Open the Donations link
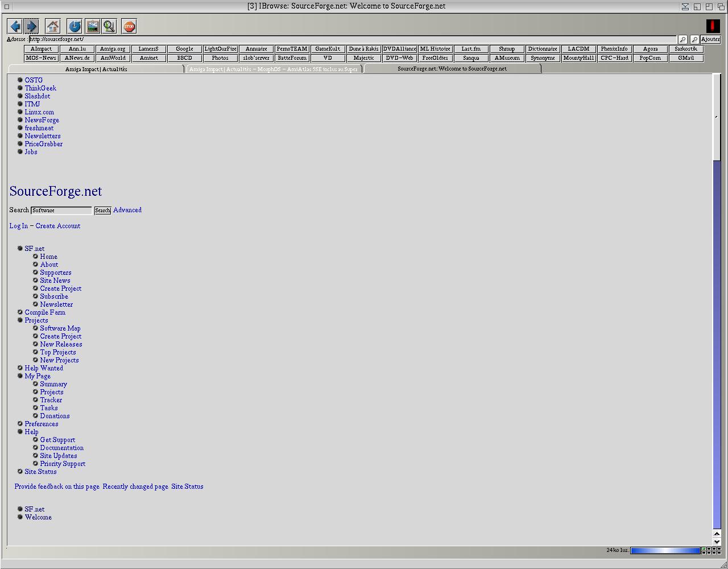The height and width of the screenshot is (569, 728). pos(55,416)
